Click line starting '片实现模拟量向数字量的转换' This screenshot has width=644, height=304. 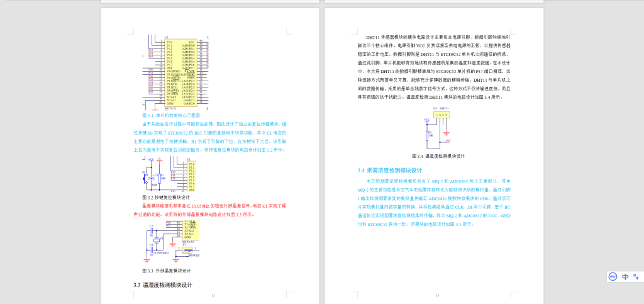point(434,207)
